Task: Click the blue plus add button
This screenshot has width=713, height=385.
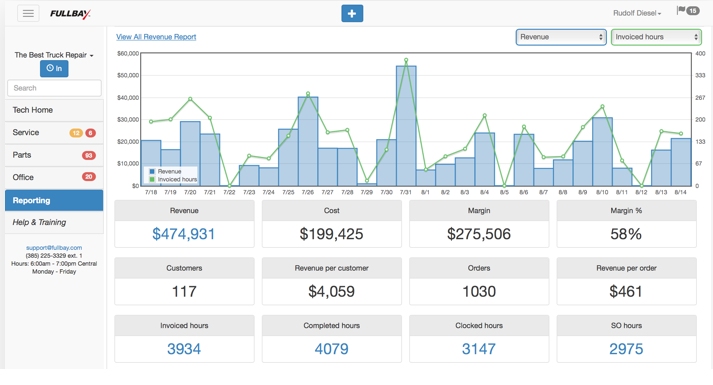Action: tap(352, 14)
